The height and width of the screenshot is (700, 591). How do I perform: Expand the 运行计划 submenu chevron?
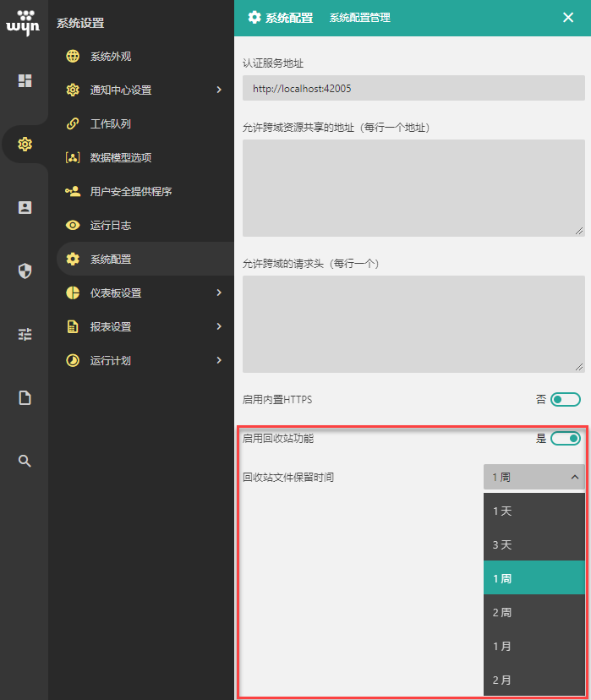[219, 360]
